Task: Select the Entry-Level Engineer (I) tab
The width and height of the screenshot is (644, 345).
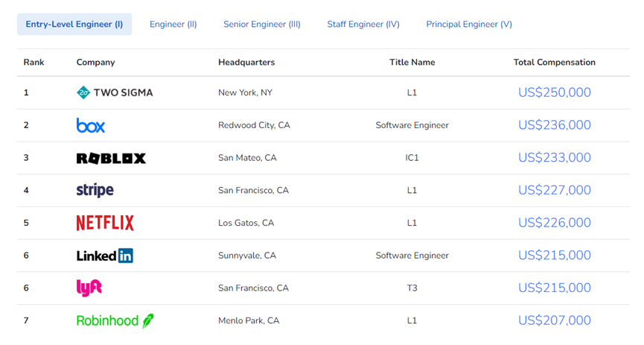Action: pyautogui.click(x=74, y=24)
